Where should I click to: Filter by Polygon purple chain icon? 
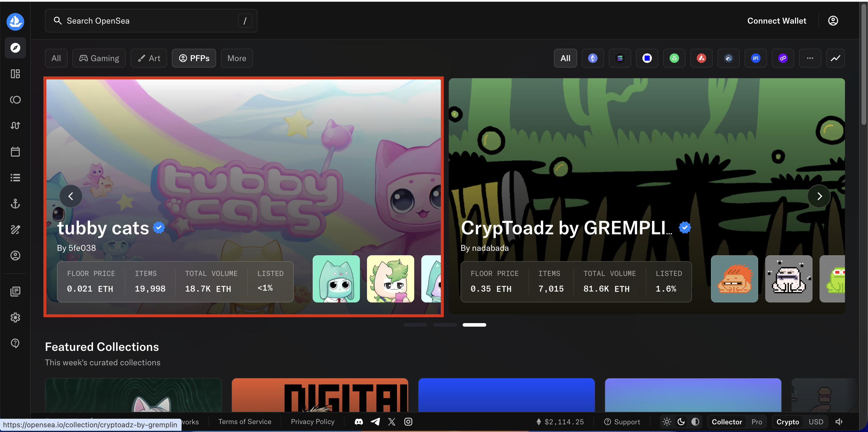[783, 58]
